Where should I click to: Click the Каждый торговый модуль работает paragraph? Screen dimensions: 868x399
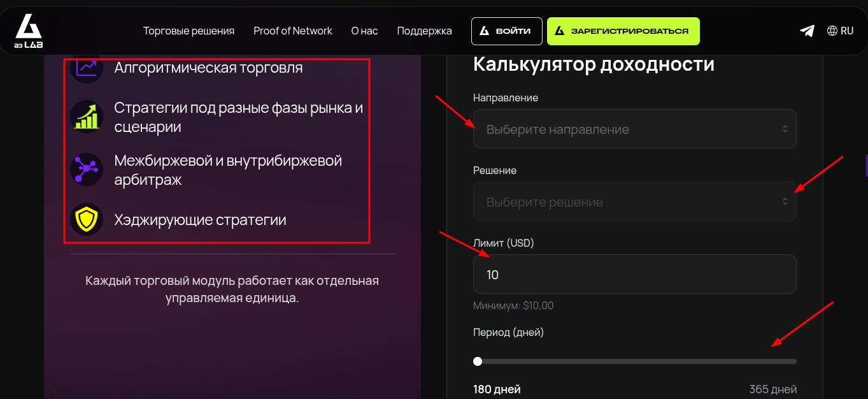coord(232,289)
